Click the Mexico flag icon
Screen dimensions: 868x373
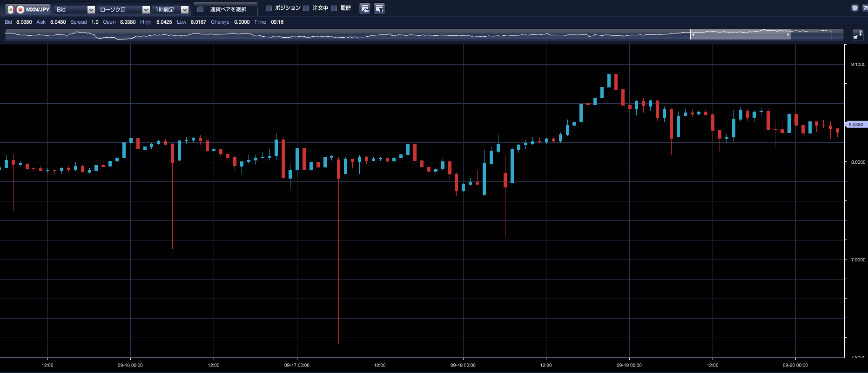(x=11, y=9)
